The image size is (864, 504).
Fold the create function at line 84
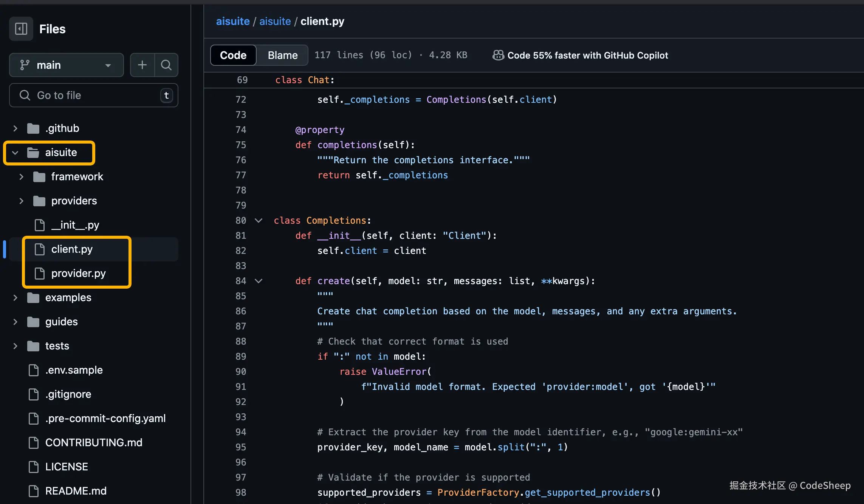coord(259,281)
